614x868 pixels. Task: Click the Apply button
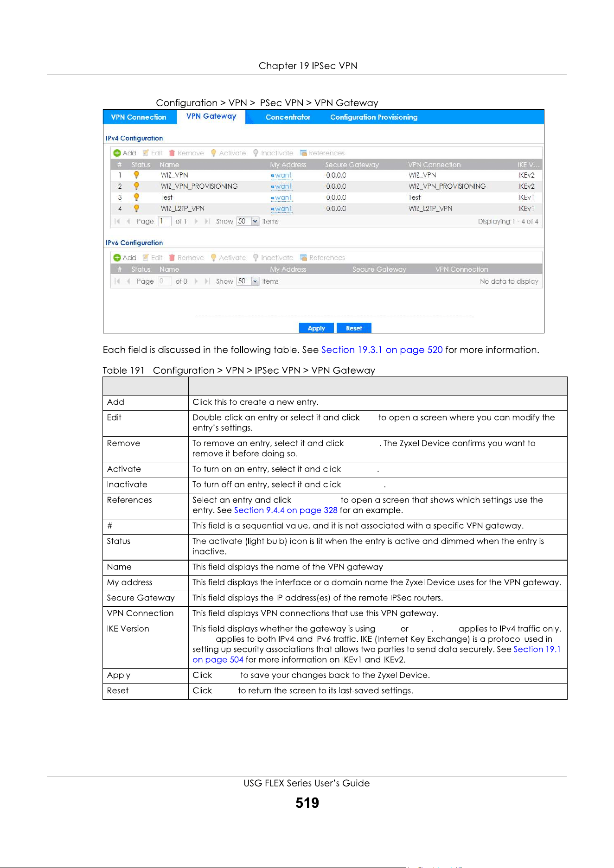317,328
